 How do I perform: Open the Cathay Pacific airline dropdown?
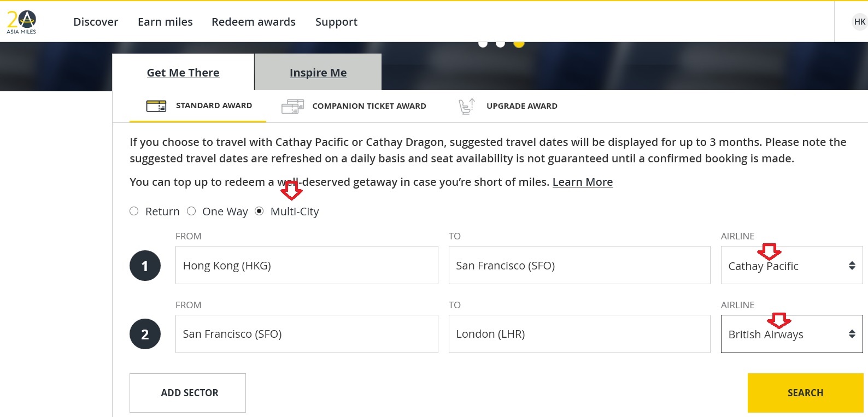coord(791,266)
